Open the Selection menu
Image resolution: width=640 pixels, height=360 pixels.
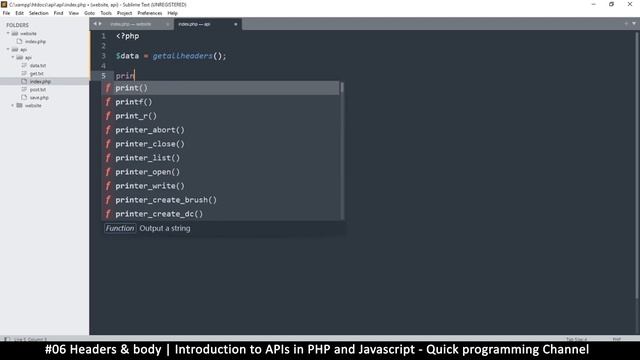(x=38, y=13)
